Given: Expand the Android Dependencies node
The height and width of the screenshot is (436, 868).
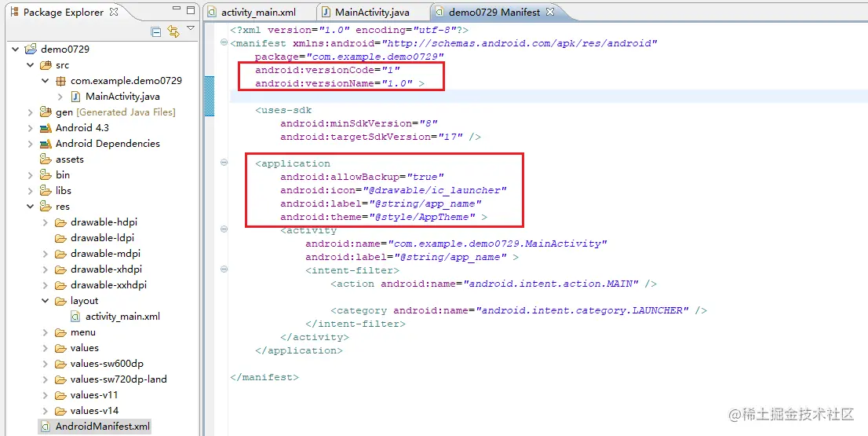Looking at the screenshot, I should coord(31,144).
